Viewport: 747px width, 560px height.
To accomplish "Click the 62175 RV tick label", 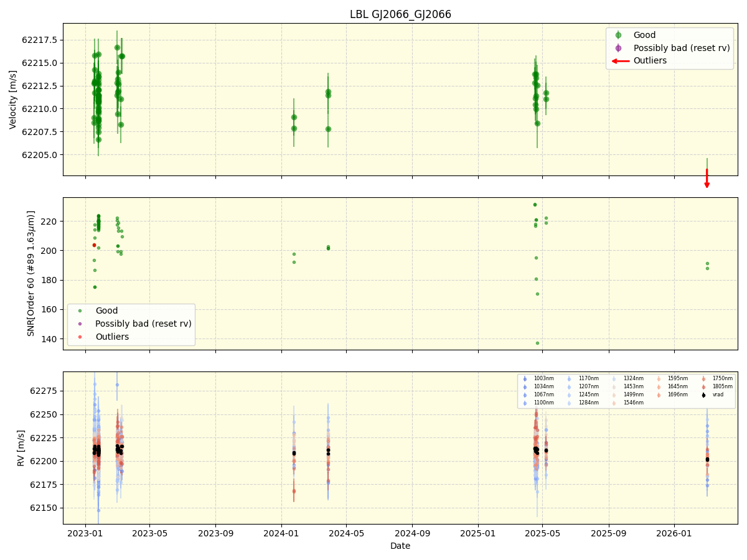I will tap(44, 485).
